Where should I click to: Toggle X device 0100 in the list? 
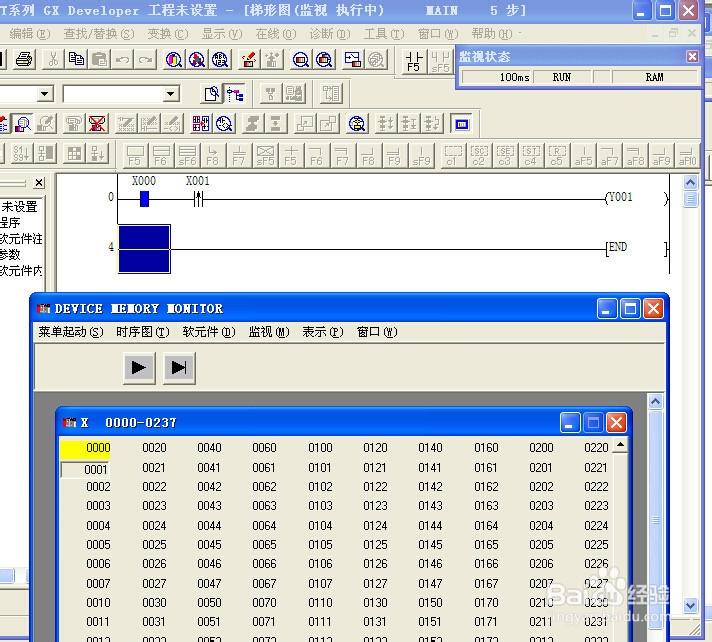pos(320,448)
